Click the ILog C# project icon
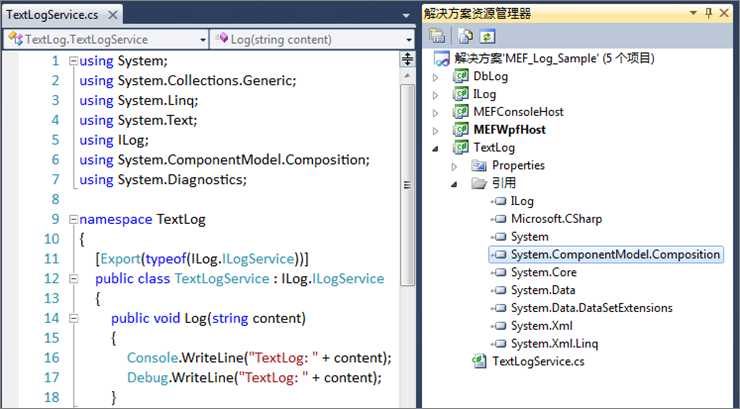The image size is (740, 409). click(461, 94)
